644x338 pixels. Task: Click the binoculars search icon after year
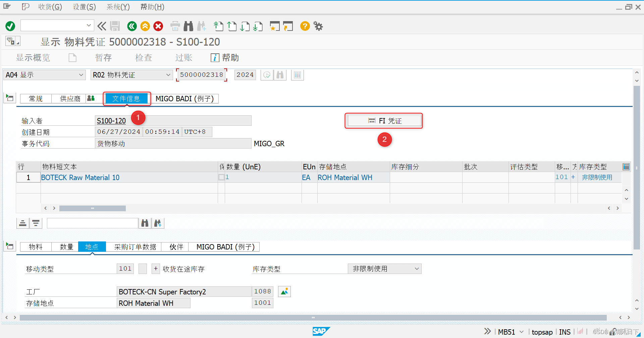click(280, 75)
